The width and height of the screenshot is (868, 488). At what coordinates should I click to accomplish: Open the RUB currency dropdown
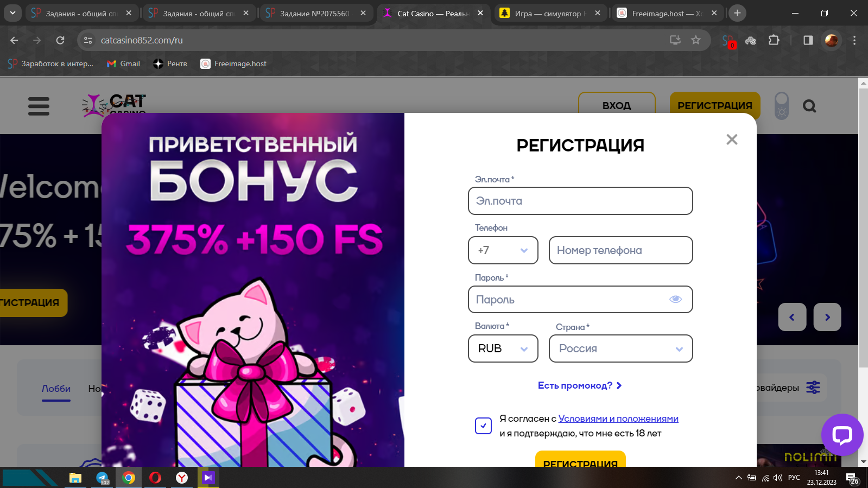pos(503,348)
